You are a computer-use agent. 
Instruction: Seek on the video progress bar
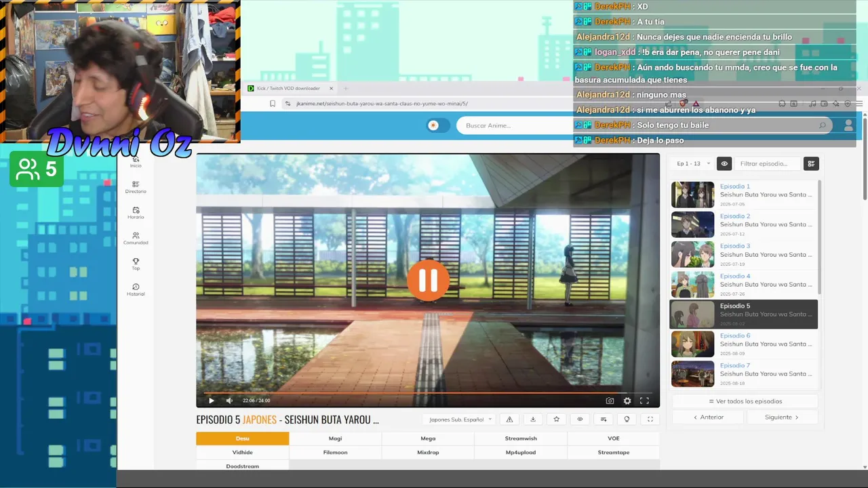coord(428,392)
